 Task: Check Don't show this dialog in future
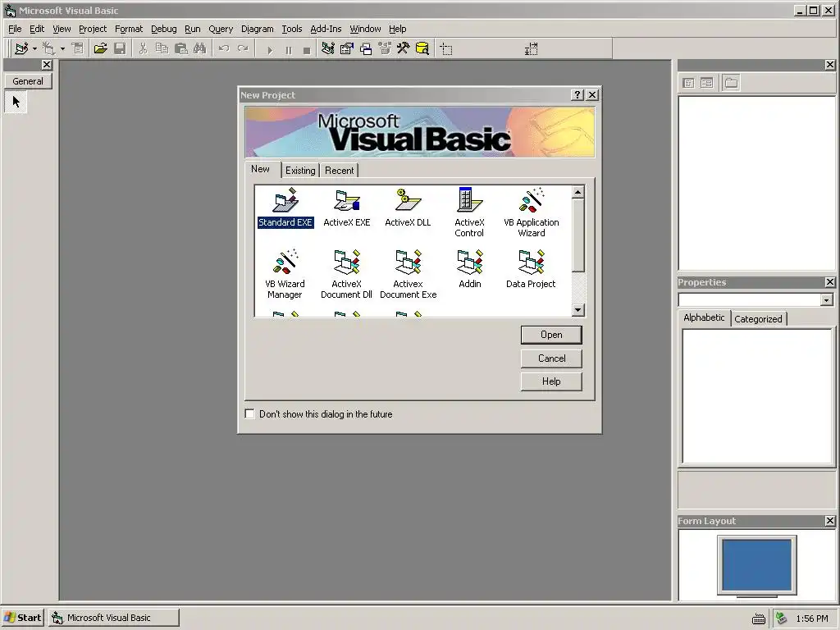coord(249,413)
